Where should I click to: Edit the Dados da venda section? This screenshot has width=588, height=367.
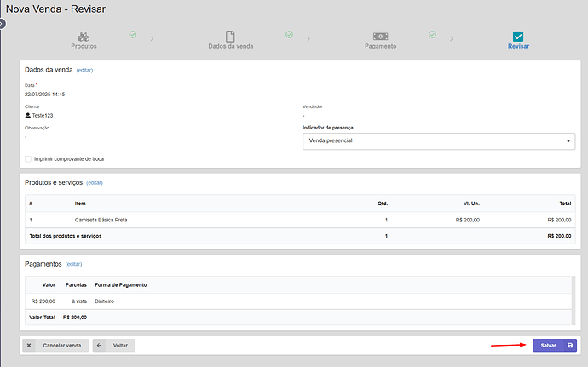tap(84, 70)
